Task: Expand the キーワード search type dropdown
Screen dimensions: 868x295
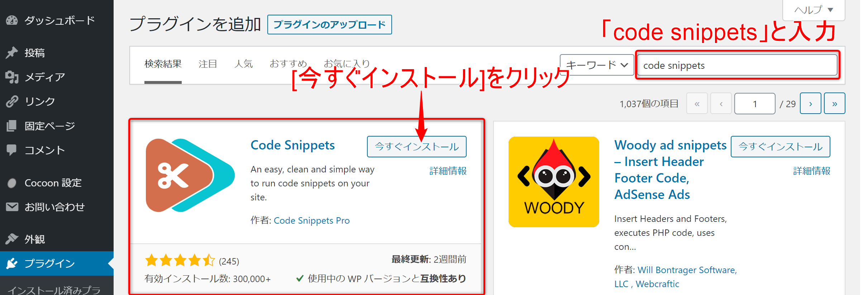Action: click(x=597, y=65)
